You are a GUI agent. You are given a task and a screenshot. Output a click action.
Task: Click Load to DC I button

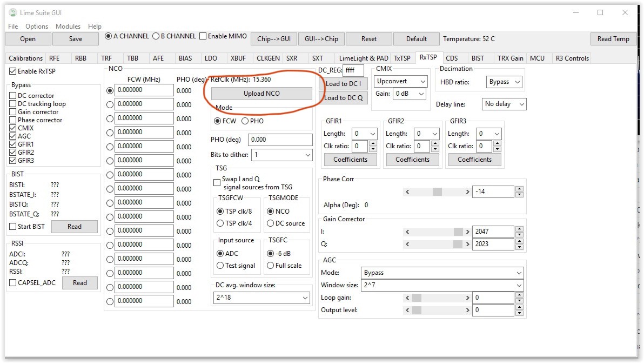(x=344, y=84)
